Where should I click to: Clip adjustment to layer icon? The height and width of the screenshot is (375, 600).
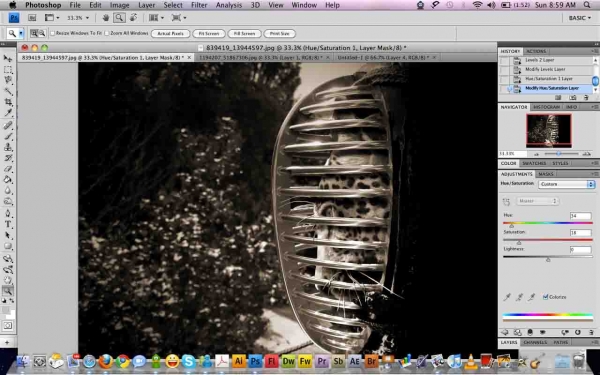point(530,333)
